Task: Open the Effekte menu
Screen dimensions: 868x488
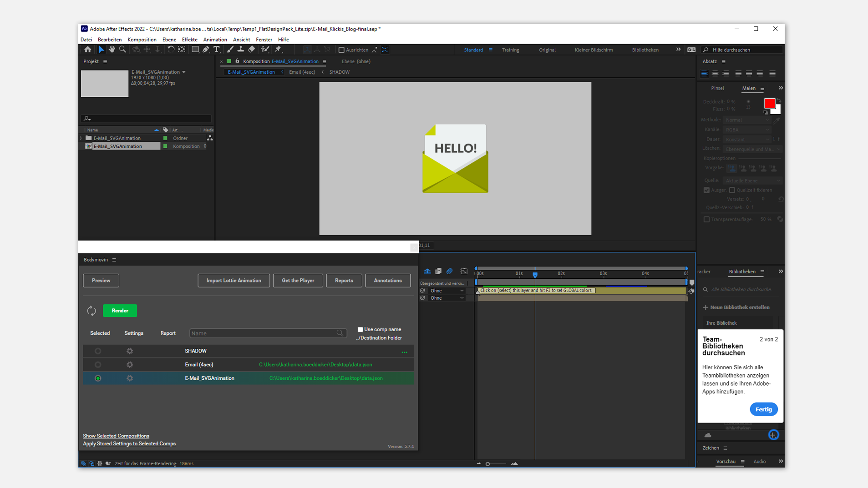Action: tap(190, 40)
